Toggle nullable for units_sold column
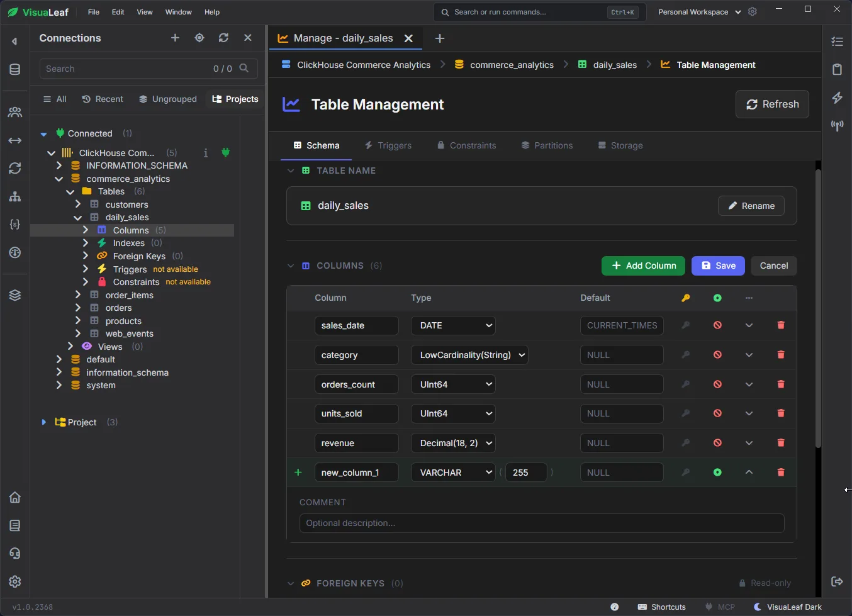The width and height of the screenshot is (852, 616). tap(717, 413)
